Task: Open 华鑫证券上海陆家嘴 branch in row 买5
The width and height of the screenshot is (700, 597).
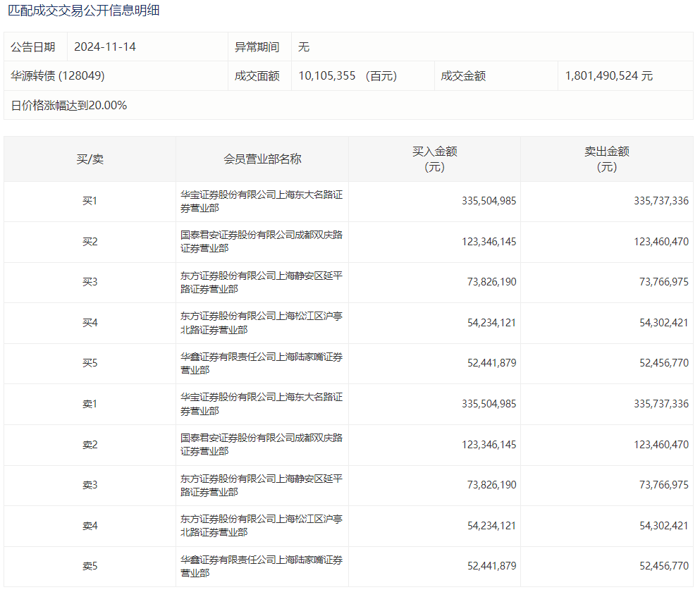Action: [262, 364]
